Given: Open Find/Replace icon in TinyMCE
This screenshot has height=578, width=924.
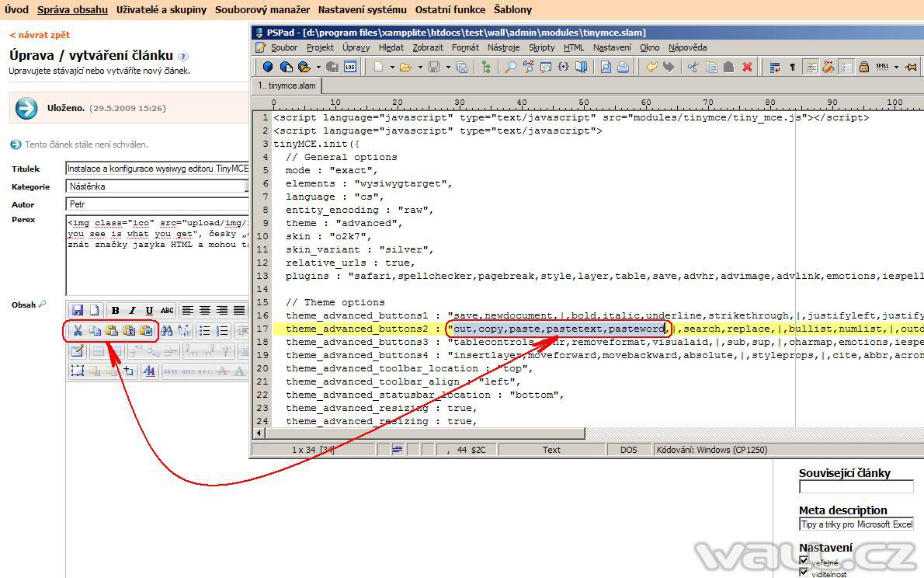Looking at the screenshot, I should (x=184, y=331).
